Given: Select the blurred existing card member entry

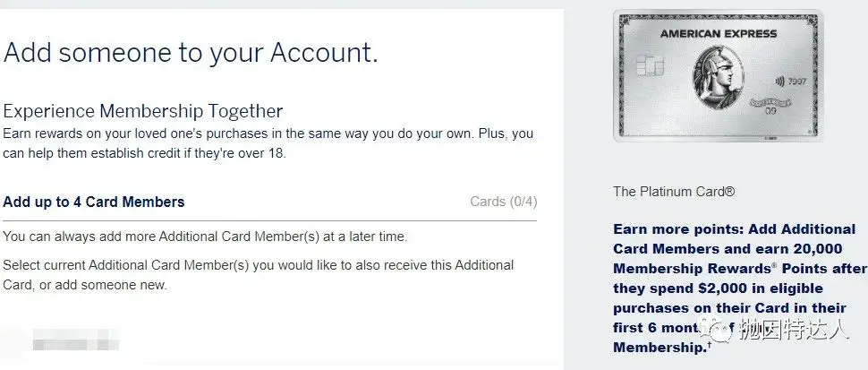Looking at the screenshot, I should coord(75,341).
